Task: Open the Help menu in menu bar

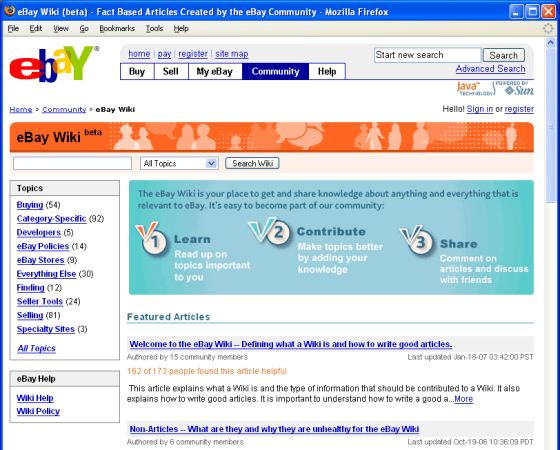Action: click(181, 28)
